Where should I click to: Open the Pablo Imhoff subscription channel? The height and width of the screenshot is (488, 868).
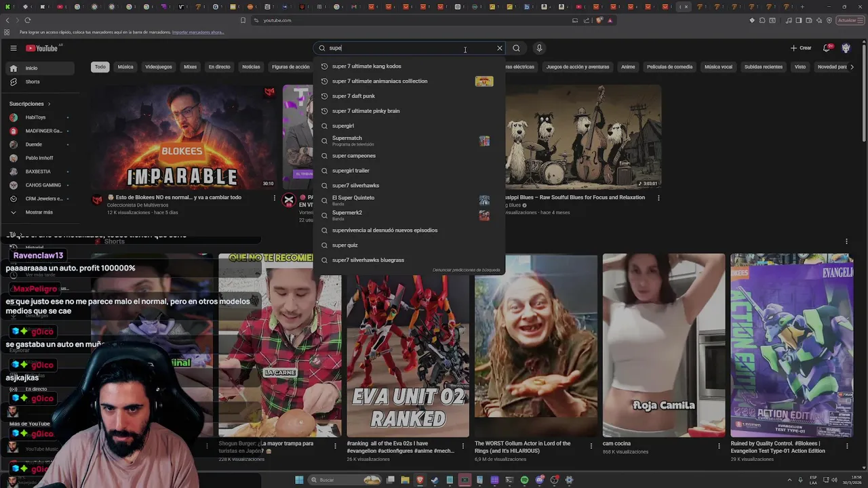click(x=41, y=158)
